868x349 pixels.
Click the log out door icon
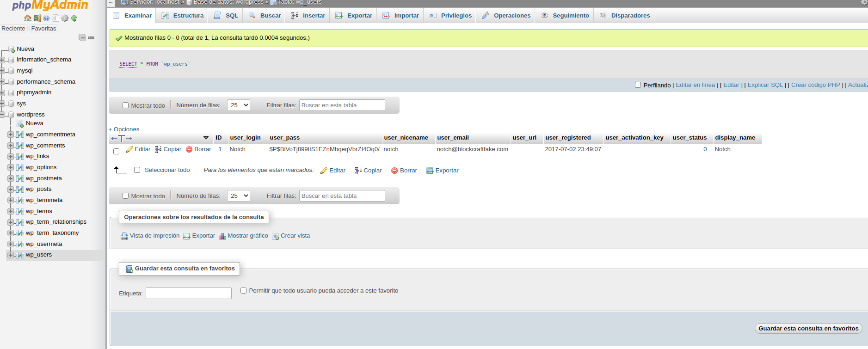pos(37,18)
